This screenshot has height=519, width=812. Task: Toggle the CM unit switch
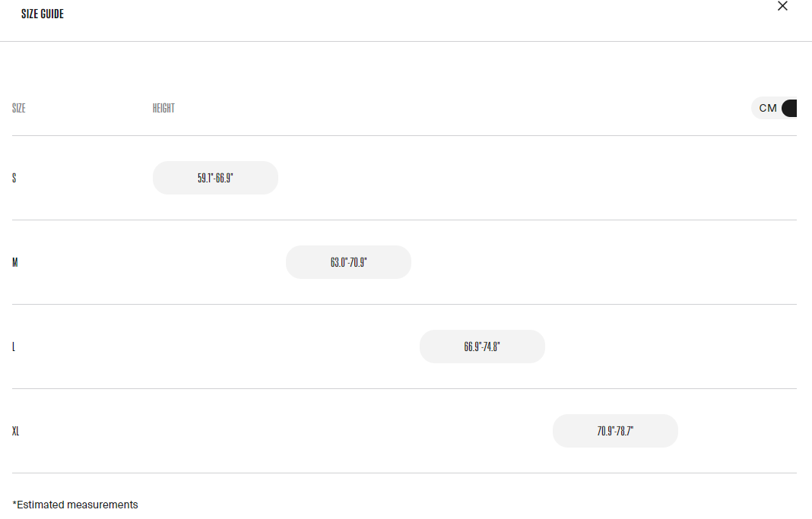point(774,108)
